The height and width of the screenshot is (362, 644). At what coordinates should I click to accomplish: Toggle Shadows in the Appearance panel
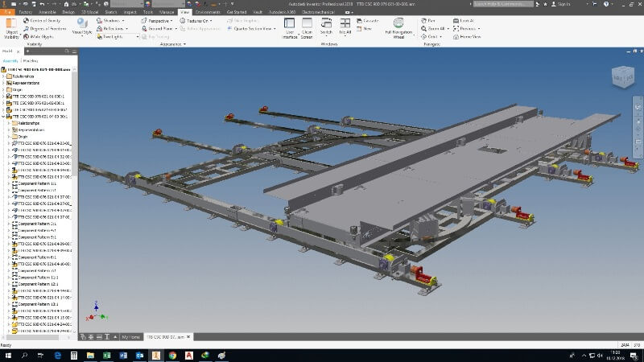pyautogui.click(x=110, y=21)
